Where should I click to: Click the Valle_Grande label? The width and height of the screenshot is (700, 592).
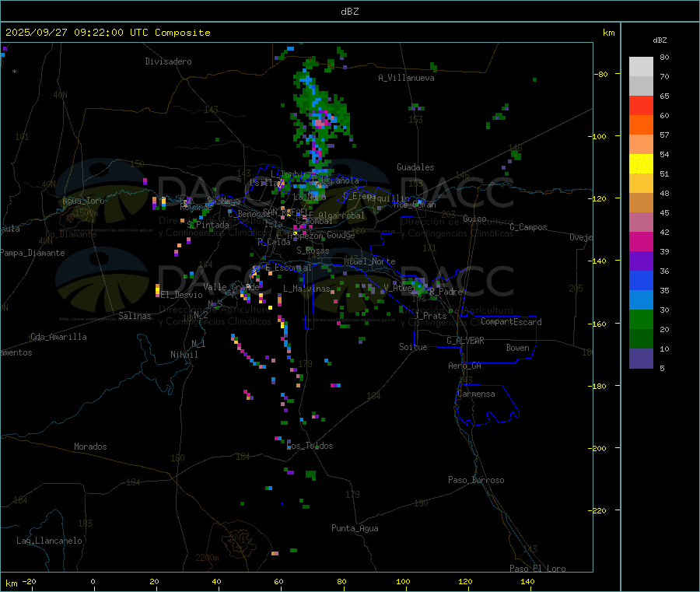[x=231, y=287]
